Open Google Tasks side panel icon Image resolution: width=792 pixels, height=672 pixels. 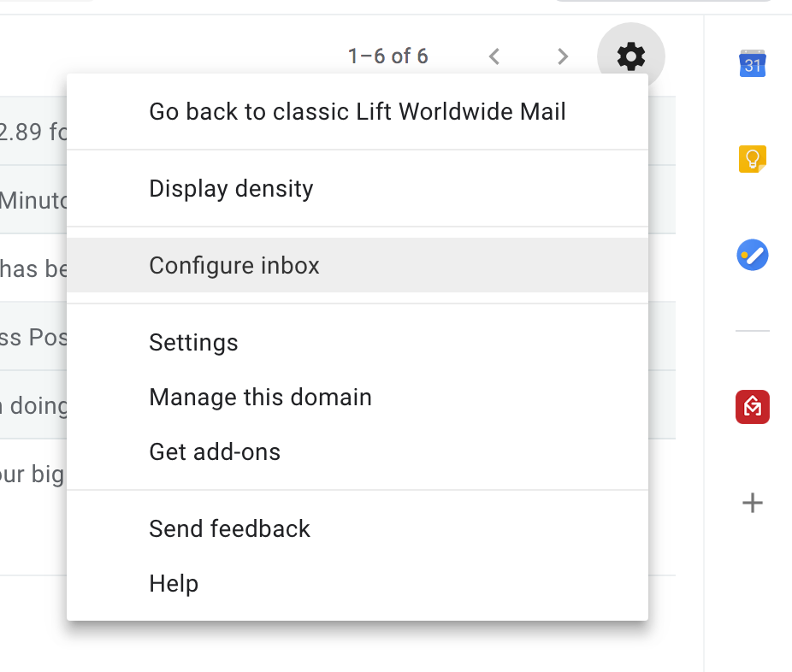click(x=752, y=255)
